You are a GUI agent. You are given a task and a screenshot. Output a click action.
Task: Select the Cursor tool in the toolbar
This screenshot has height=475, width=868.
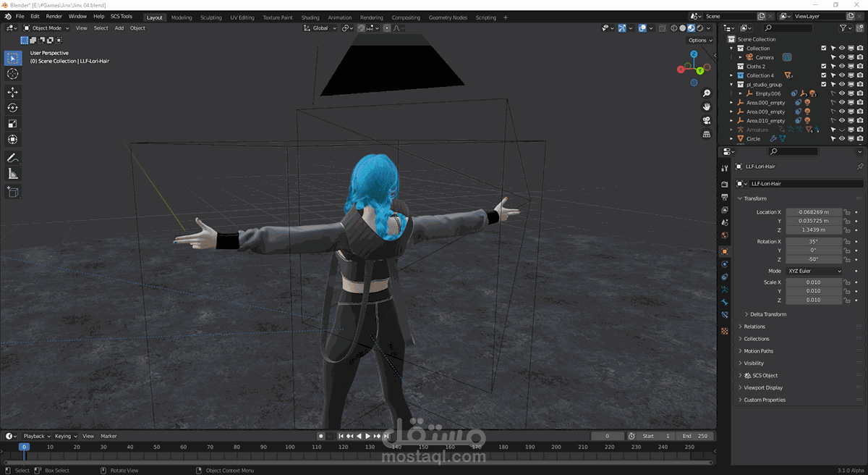[13, 74]
